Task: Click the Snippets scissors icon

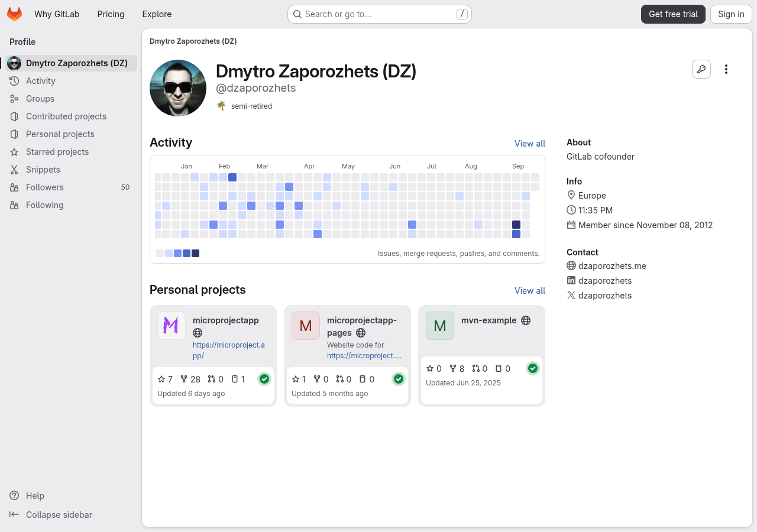Action: pos(14,170)
